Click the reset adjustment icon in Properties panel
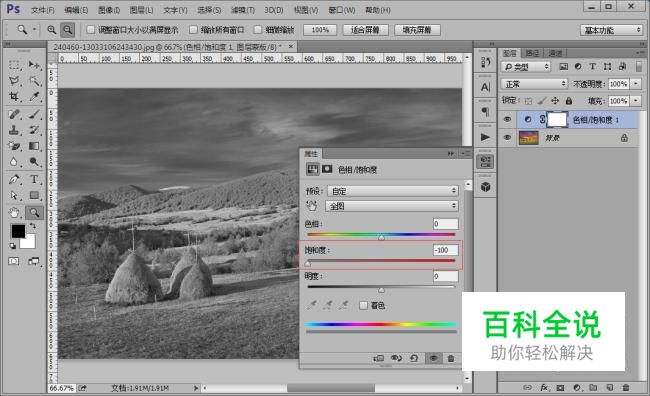Screen dimensions: 650x396 (x=414, y=358)
